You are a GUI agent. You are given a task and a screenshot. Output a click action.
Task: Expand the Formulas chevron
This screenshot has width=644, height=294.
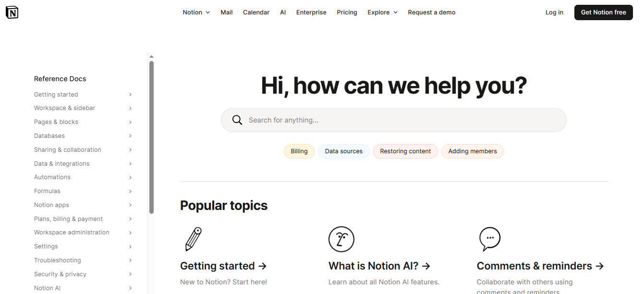coord(130,191)
